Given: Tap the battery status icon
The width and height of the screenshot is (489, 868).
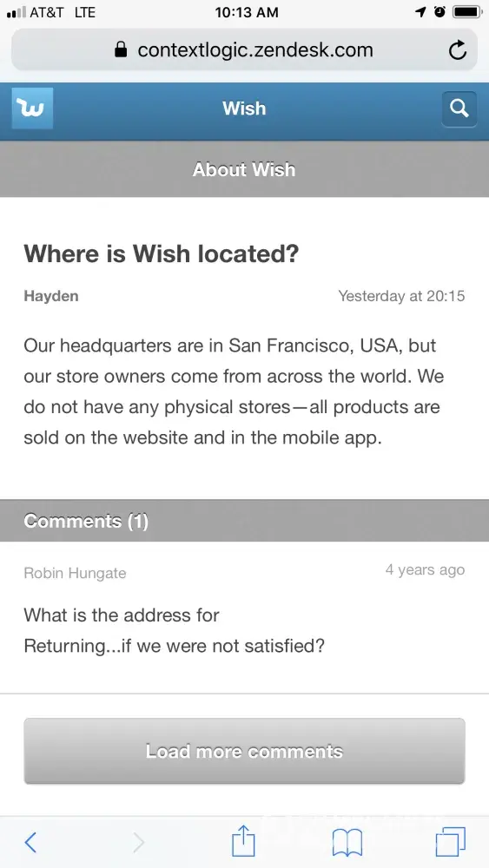Looking at the screenshot, I should (x=467, y=11).
